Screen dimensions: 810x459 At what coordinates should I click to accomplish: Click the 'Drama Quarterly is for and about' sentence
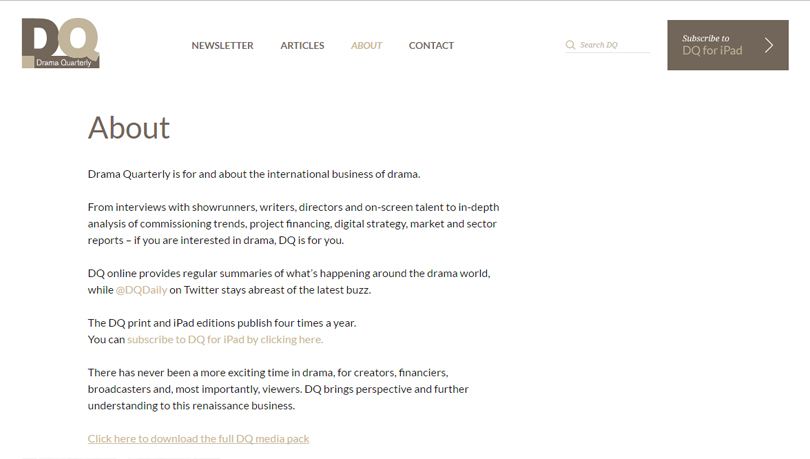(x=254, y=174)
